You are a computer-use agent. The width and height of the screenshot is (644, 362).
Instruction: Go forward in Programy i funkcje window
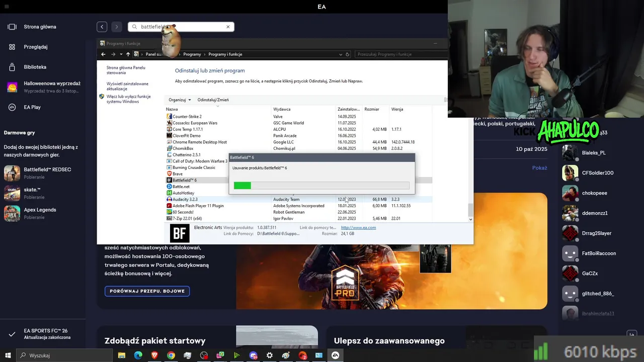click(113, 54)
